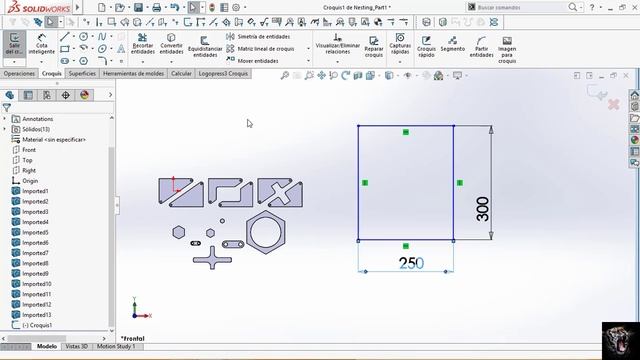Click red X to cancel sketch
Viewport: 640px width, 360px height.
tap(613, 104)
